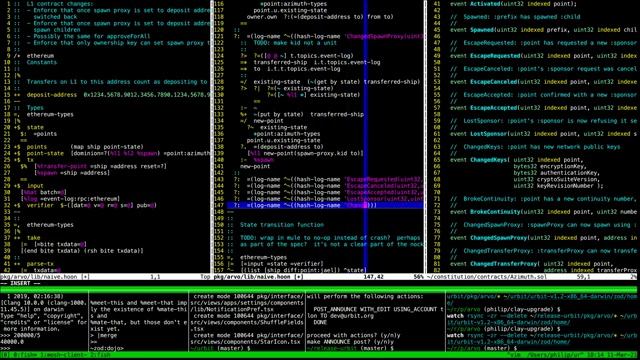640x360 pixels.
Task: Click the 'Types' comment on line 17
Action: [35, 108]
